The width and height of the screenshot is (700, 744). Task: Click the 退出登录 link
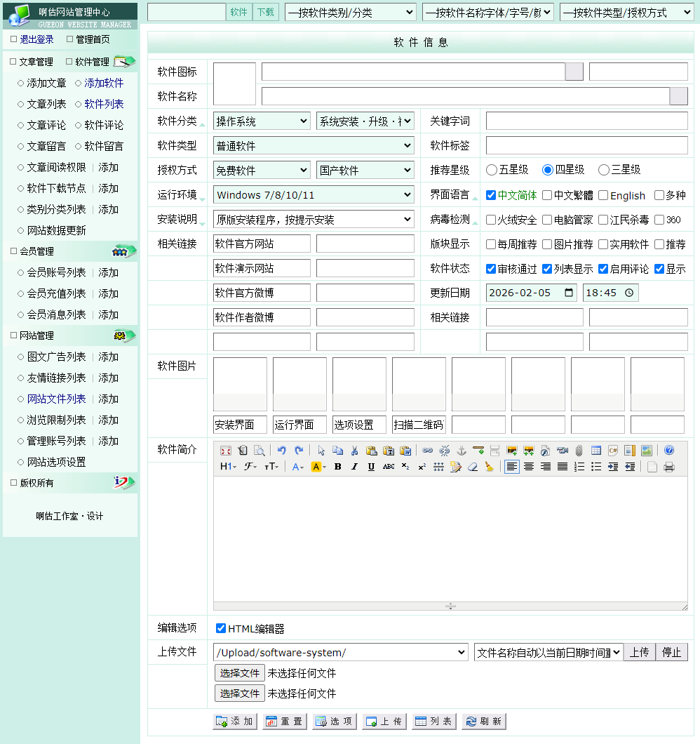36,39
